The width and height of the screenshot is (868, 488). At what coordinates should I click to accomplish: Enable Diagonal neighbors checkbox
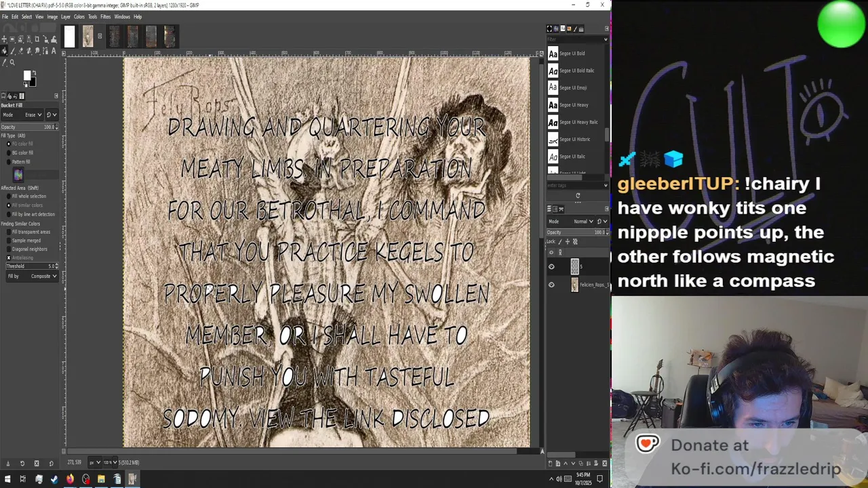[9, 249]
